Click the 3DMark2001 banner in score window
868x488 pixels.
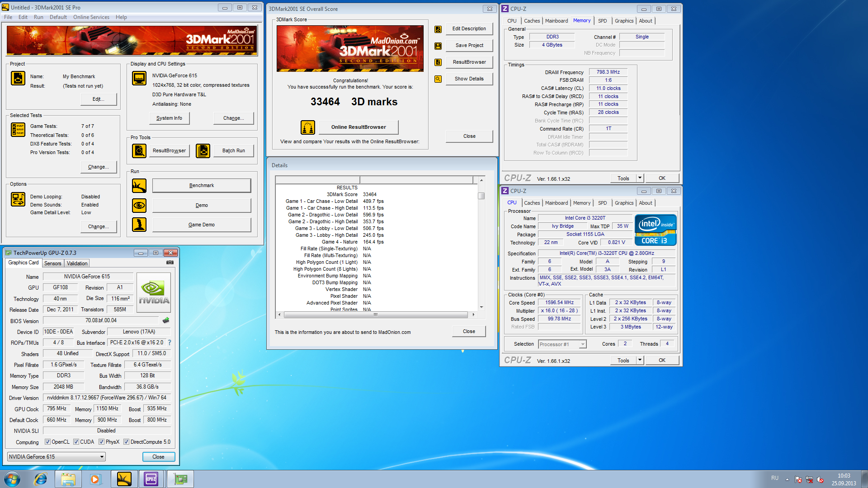coord(350,49)
